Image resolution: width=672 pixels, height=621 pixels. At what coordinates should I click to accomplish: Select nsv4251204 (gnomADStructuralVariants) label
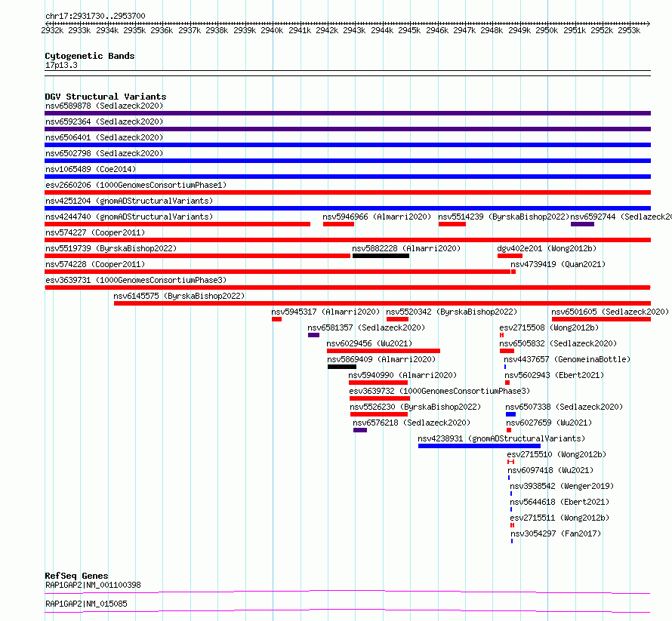(129, 201)
